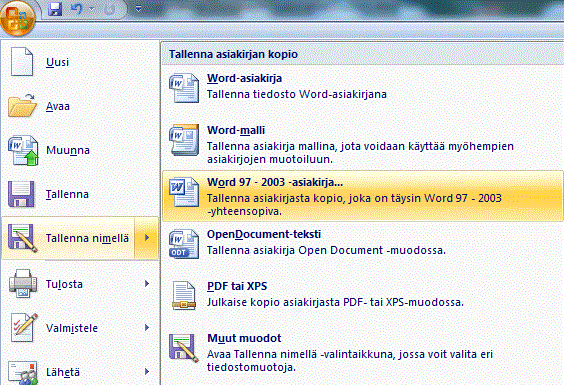Click the Muunna convert document icon
Screen dimensions: 564x385
pos(23,150)
